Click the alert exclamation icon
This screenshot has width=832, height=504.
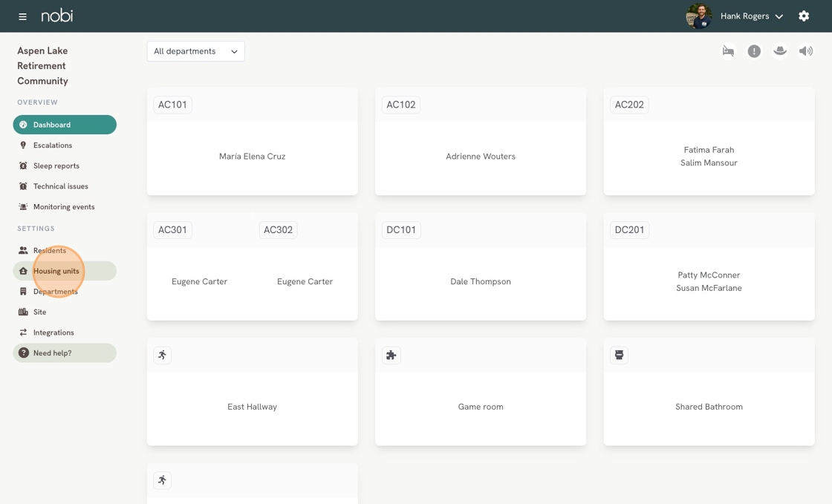[754, 51]
